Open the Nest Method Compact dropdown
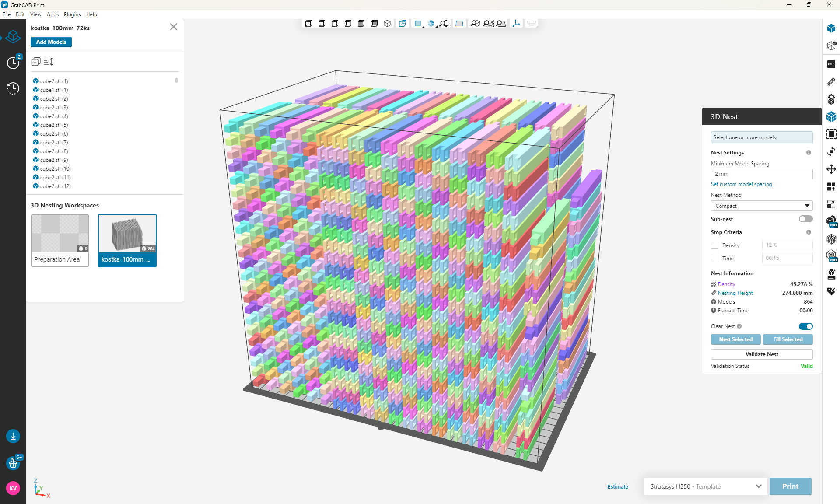 pos(762,206)
